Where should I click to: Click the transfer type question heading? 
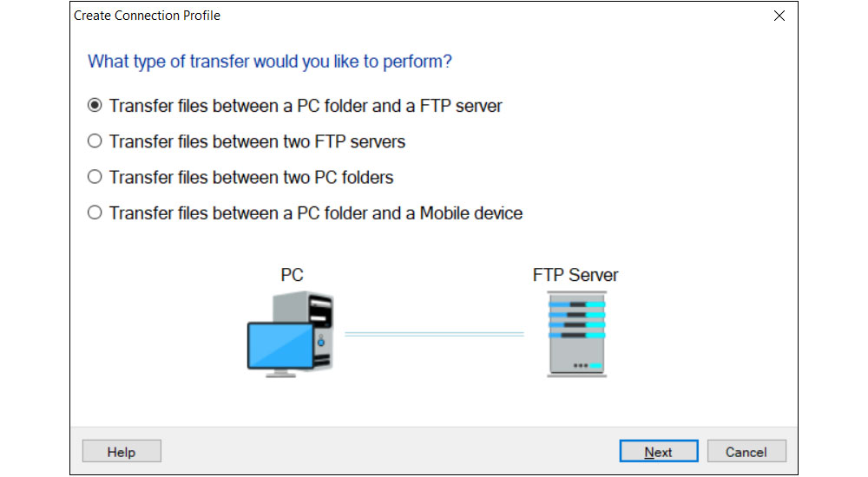[270, 62]
